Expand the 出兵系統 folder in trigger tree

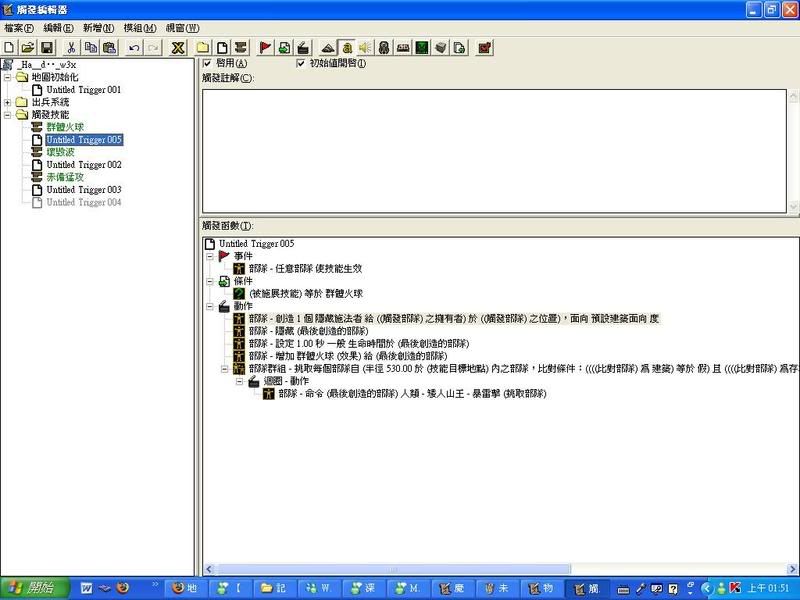click(8, 102)
